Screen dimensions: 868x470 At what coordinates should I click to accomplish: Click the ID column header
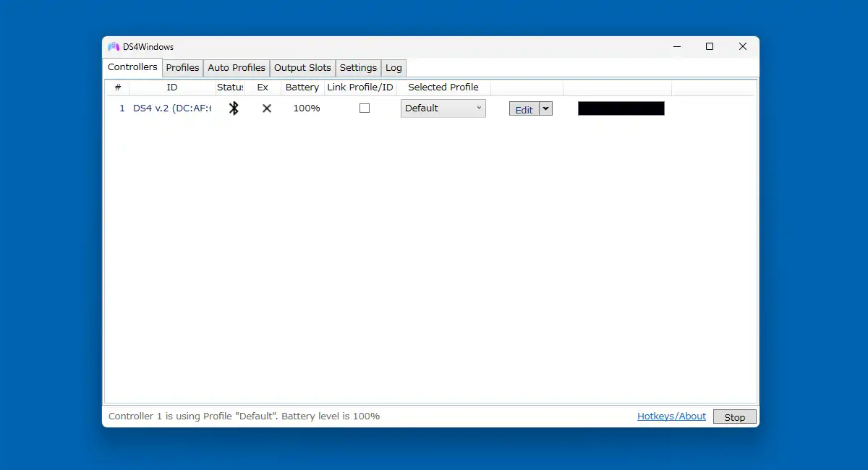pyautogui.click(x=172, y=87)
